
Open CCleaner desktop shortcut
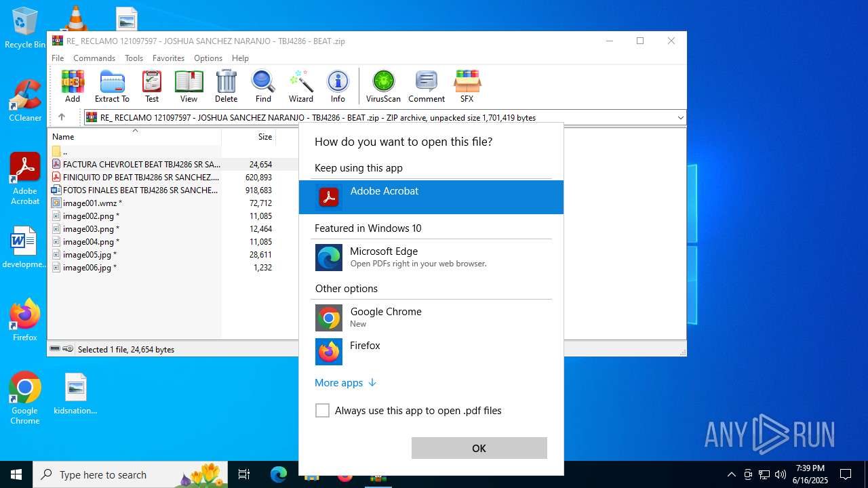click(25, 101)
